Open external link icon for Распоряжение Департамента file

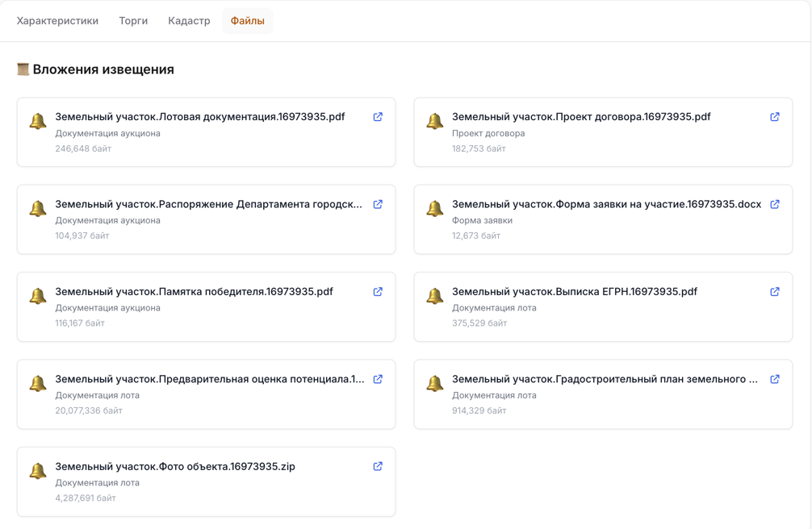[378, 205]
